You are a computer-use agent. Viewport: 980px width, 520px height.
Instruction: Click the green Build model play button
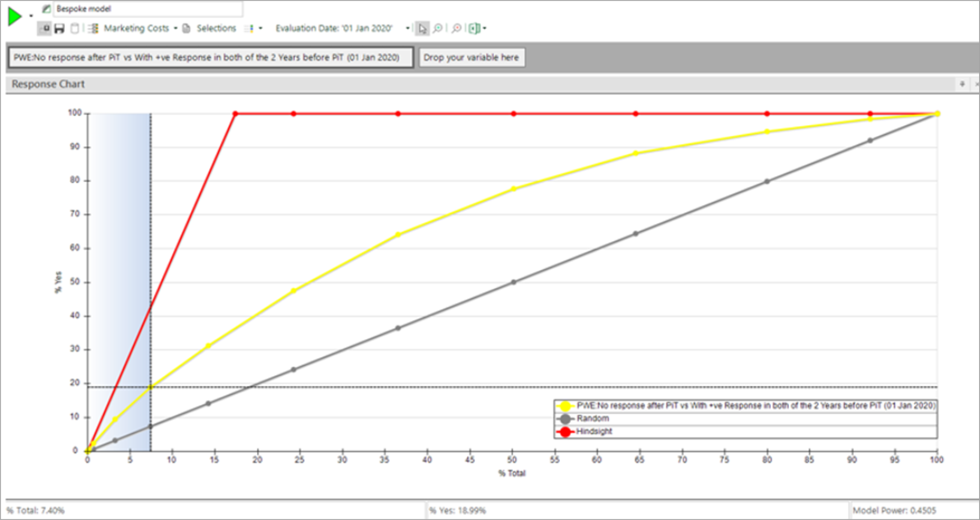[x=15, y=16]
